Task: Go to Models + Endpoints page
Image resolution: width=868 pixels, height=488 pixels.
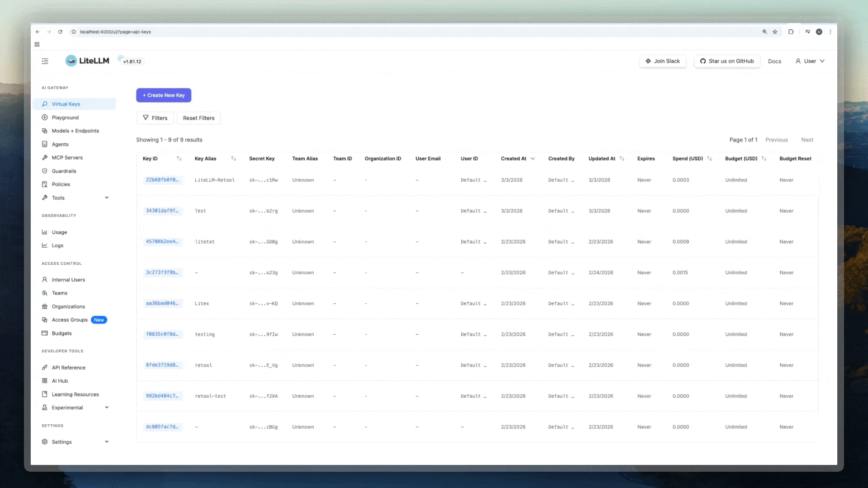Action: (75, 131)
